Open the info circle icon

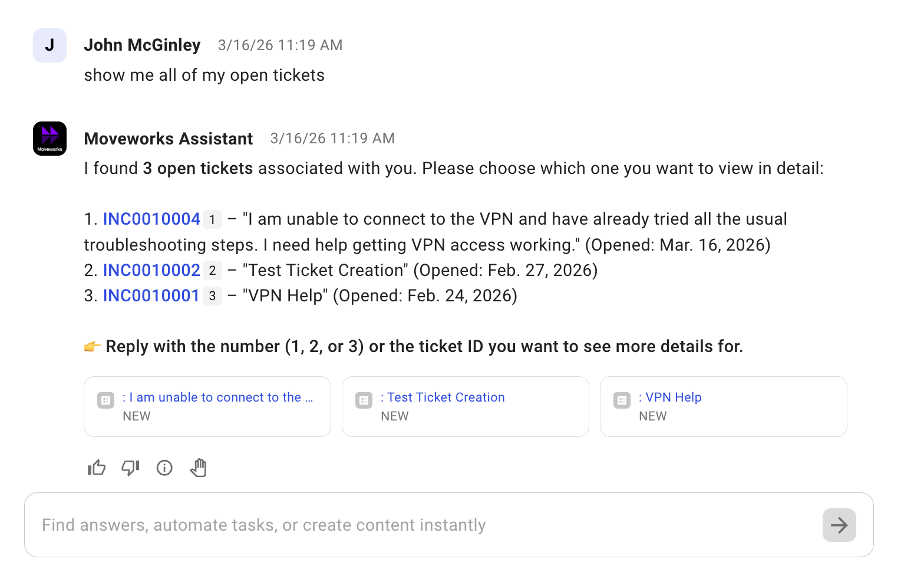pyautogui.click(x=164, y=468)
